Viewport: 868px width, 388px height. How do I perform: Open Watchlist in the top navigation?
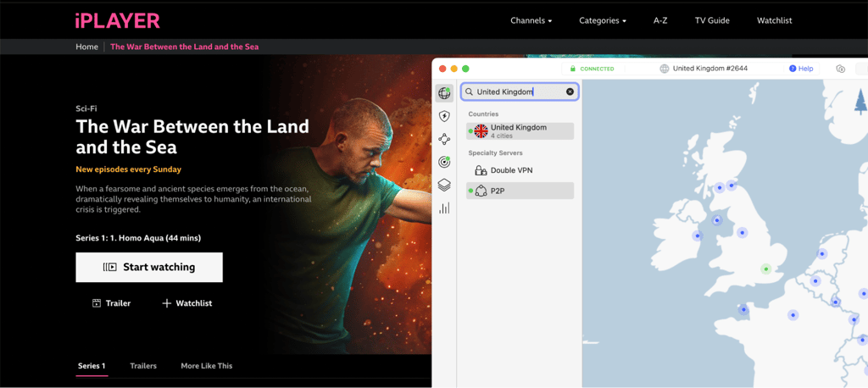point(775,20)
